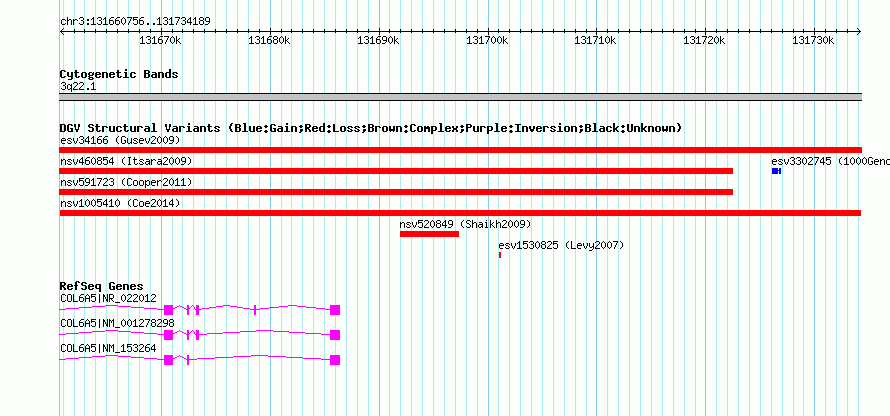Click the chr3:131660756..131734189 coordinate label
Viewport: 890px width, 416px height.
coord(135,22)
